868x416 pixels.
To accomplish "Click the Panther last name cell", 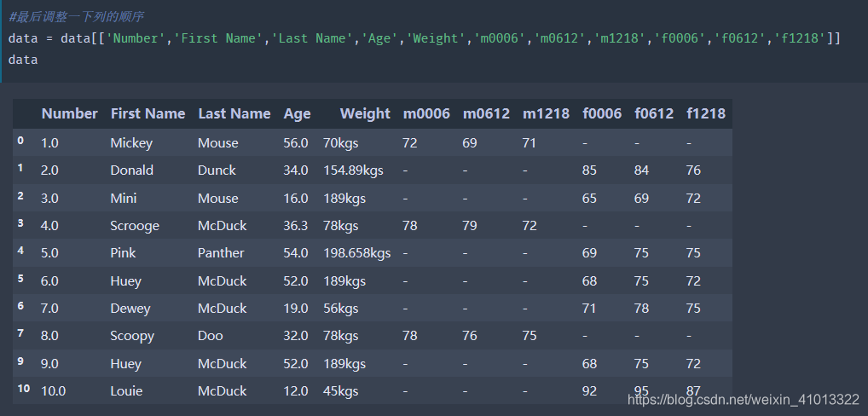I will pos(221,253).
